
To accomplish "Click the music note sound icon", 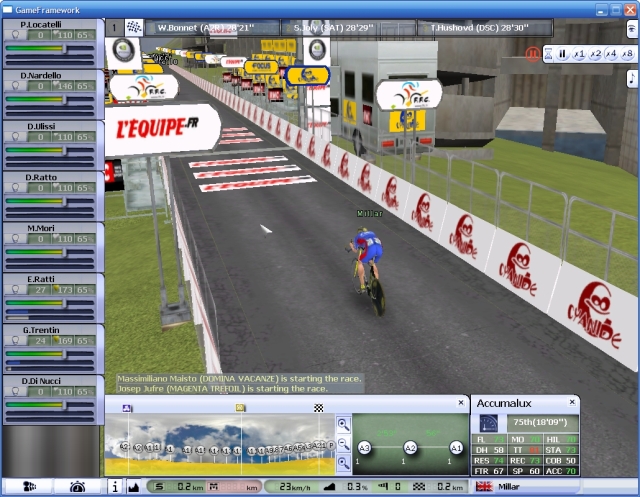I will (631, 78).
